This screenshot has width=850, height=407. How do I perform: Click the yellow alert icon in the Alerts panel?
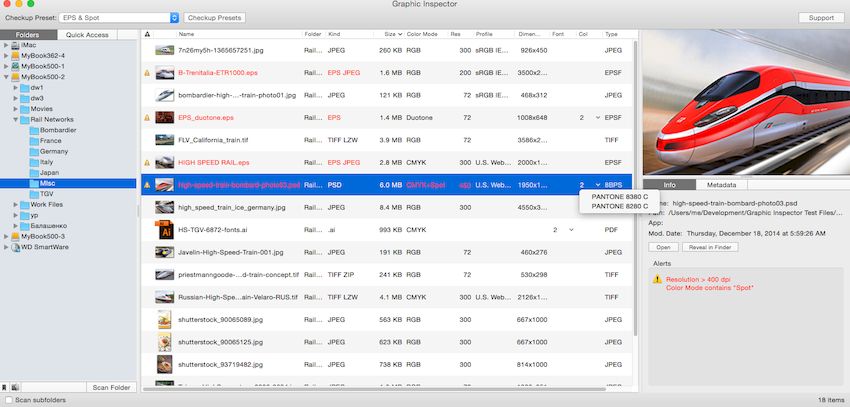tap(657, 279)
